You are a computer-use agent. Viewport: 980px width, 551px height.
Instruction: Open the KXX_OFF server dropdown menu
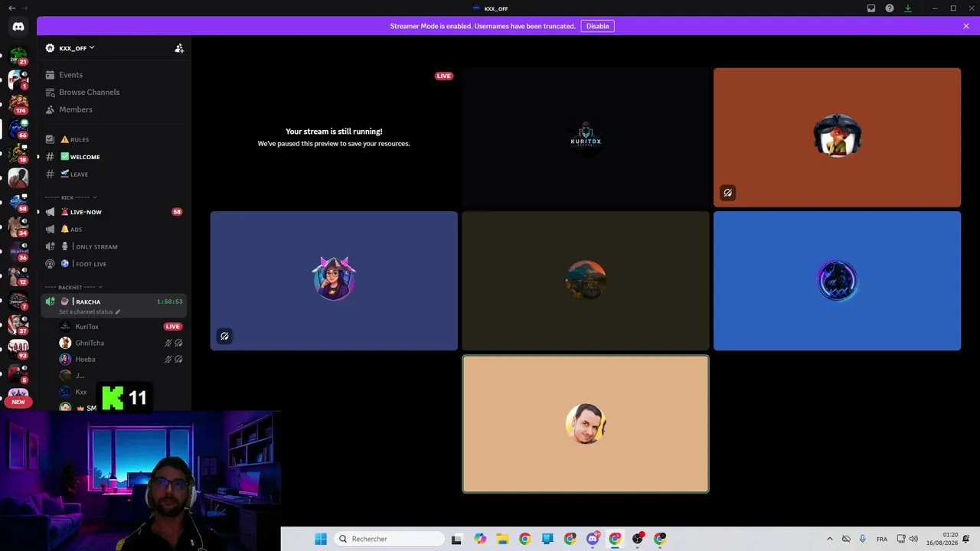point(77,48)
